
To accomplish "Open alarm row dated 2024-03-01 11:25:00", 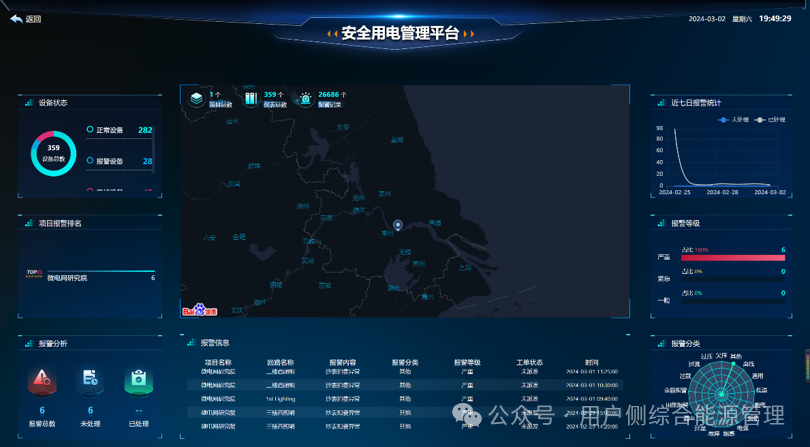I will pyautogui.click(x=405, y=372).
